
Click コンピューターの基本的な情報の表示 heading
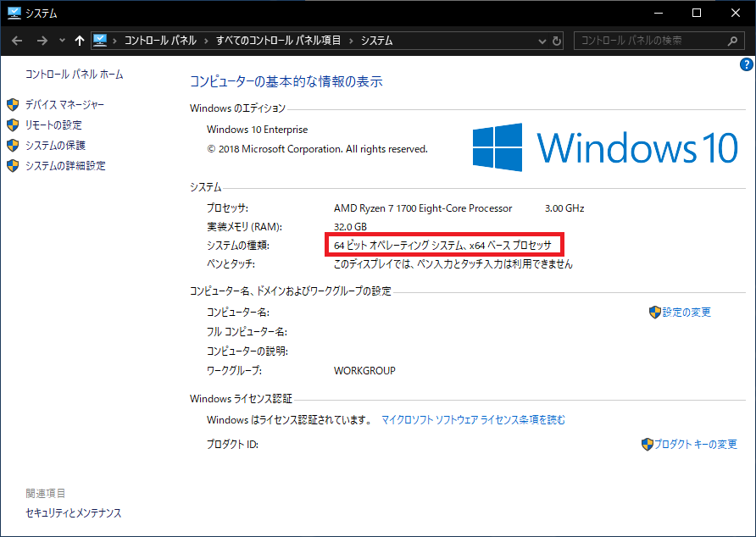pyautogui.click(x=286, y=81)
